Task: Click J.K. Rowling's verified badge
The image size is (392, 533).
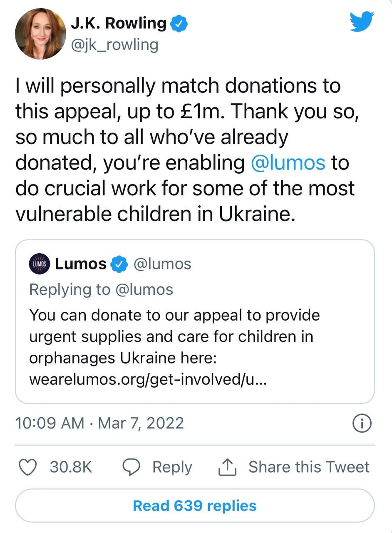Action: pyautogui.click(x=179, y=24)
